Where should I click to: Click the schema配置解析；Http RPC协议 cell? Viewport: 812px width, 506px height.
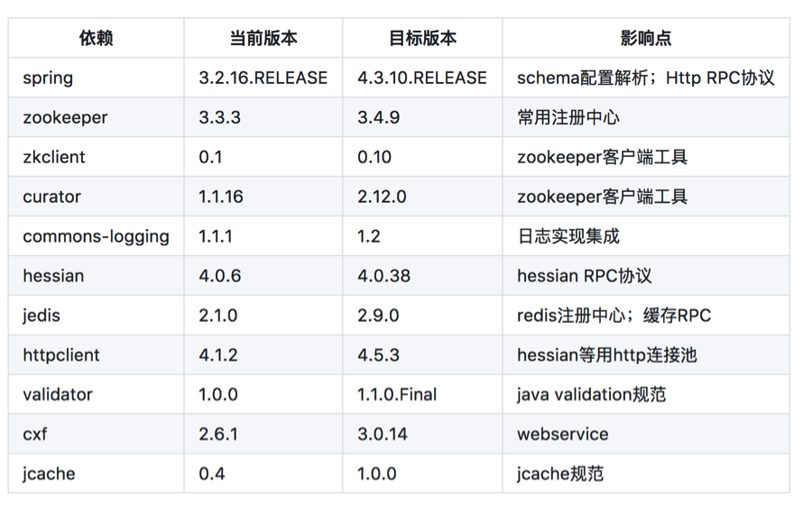point(646,78)
